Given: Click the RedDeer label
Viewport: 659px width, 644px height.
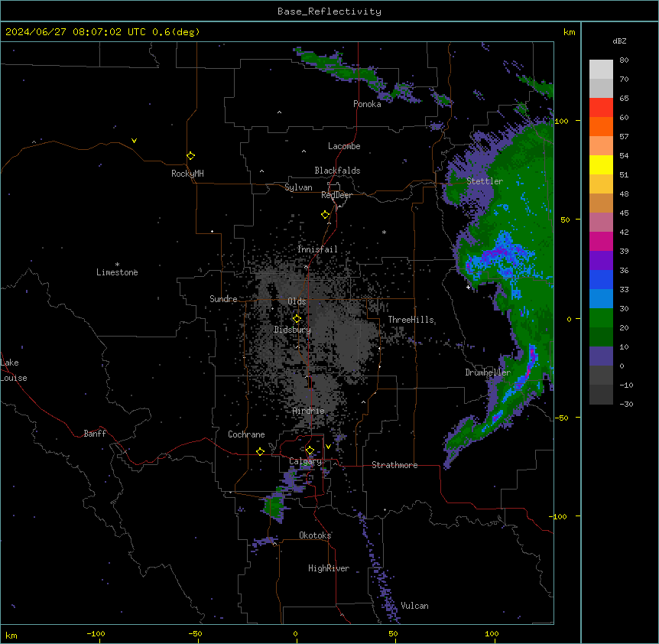Looking at the screenshot, I should point(336,195).
